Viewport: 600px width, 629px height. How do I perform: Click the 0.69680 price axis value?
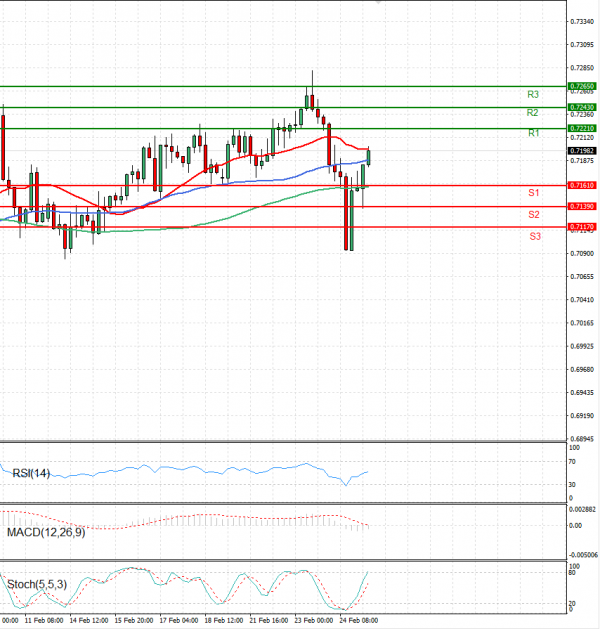coord(582,369)
